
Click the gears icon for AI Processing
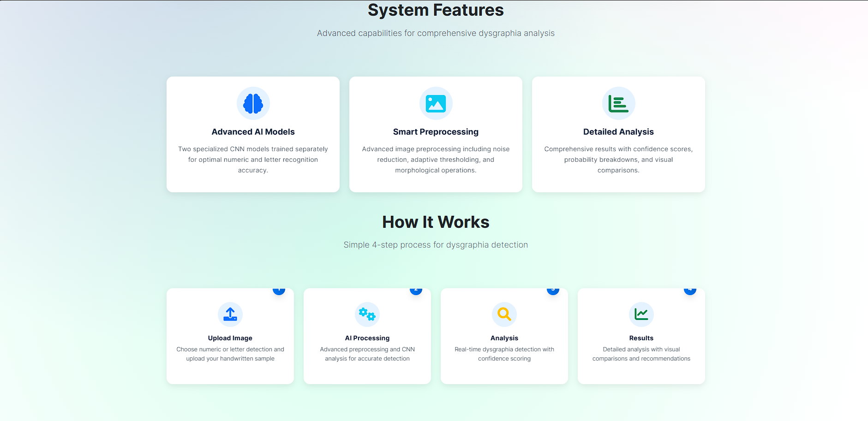click(x=367, y=314)
